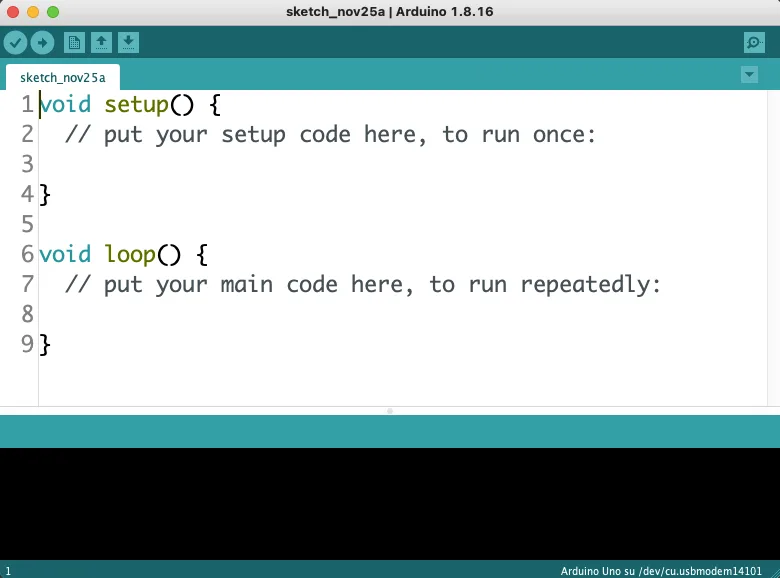The width and height of the screenshot is (780, 578).
Task: Click the line number indicator '1' in status bar
Action: 8,571
